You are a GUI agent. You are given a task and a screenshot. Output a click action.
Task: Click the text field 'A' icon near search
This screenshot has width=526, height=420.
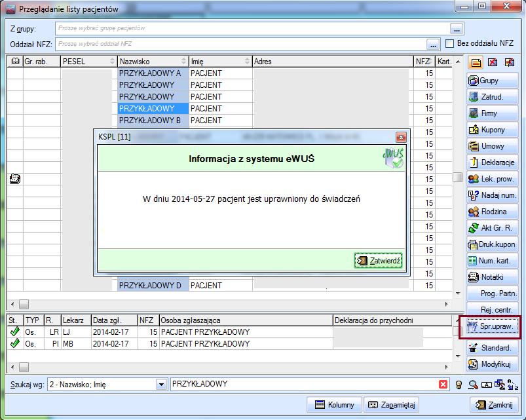pos(487,385)
